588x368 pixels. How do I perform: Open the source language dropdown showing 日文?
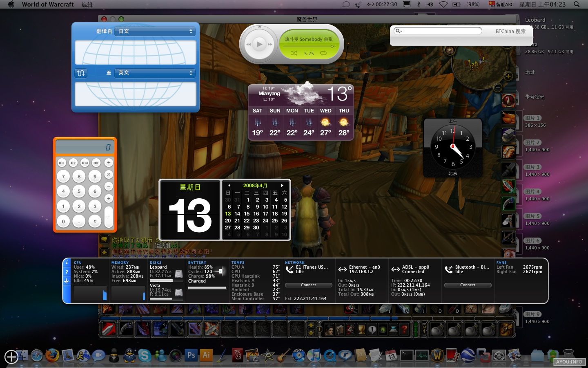pyautogui.click(x=155, y=31)
